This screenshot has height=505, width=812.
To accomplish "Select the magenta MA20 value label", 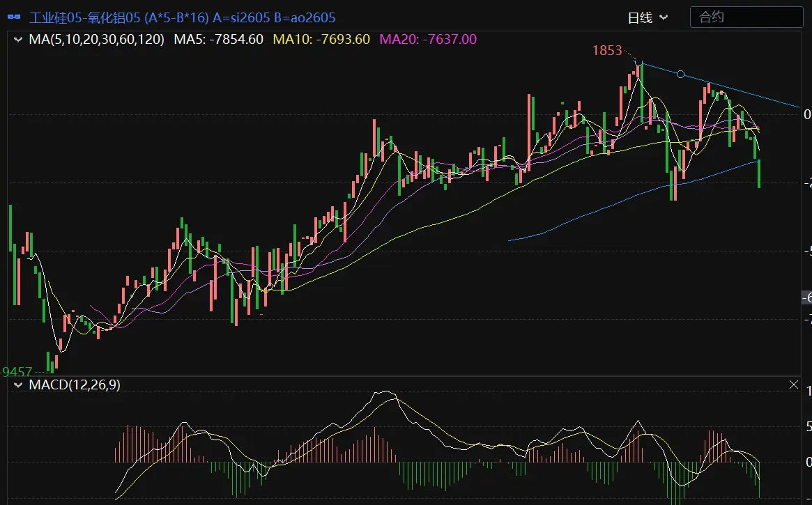I will click(428, 40).
